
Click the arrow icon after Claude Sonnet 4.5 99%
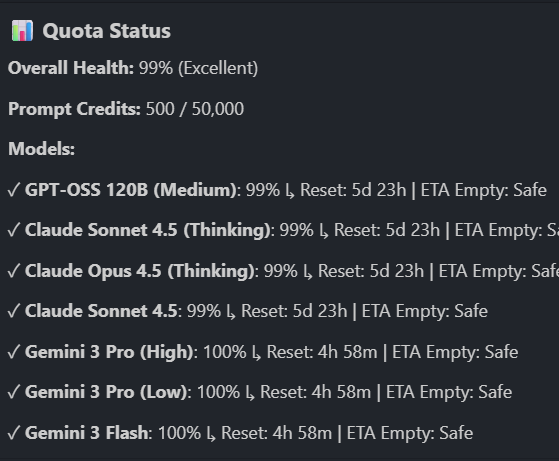pos(231,313)
